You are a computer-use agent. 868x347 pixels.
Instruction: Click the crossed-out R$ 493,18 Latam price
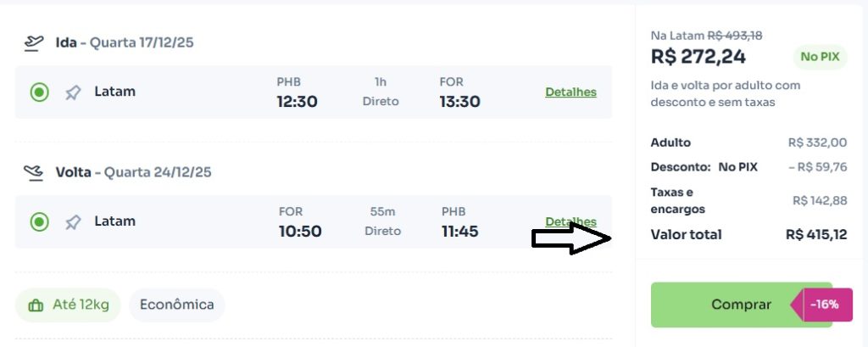(x=735, y=36)
